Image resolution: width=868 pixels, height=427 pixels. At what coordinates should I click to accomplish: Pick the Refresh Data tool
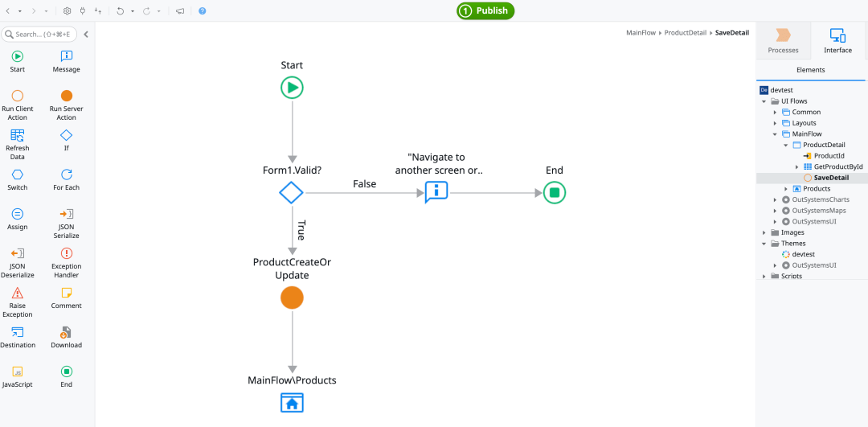coord(18,135)
